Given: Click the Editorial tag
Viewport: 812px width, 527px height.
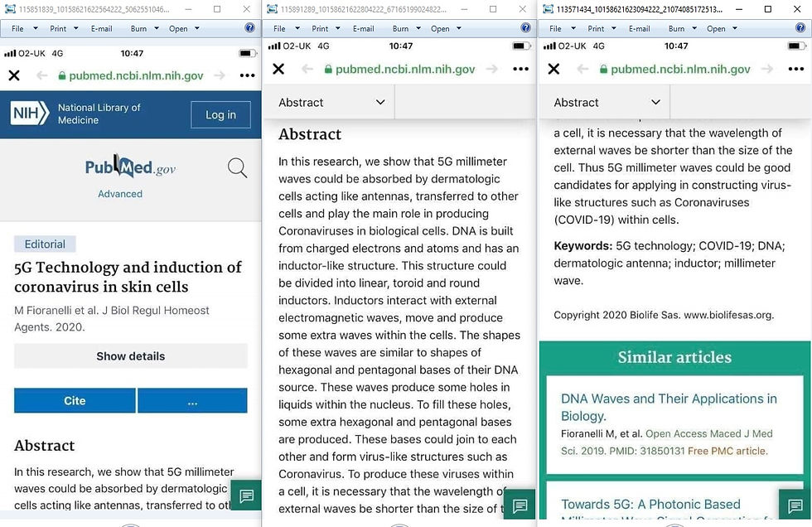Looking at the screenshot, I should click(x=45, y=244).
